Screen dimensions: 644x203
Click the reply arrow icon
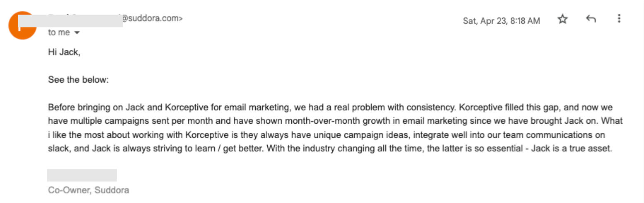591,19
